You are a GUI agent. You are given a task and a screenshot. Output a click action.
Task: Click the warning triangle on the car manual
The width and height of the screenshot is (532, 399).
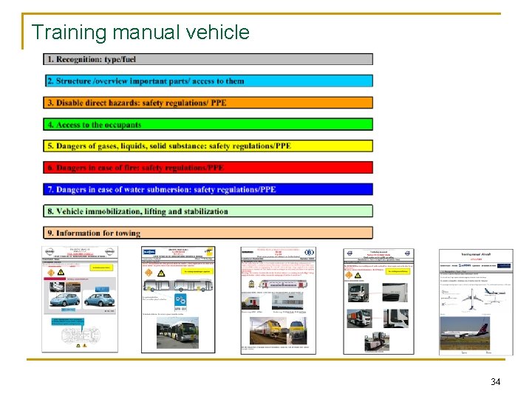(x=61, y=272)
